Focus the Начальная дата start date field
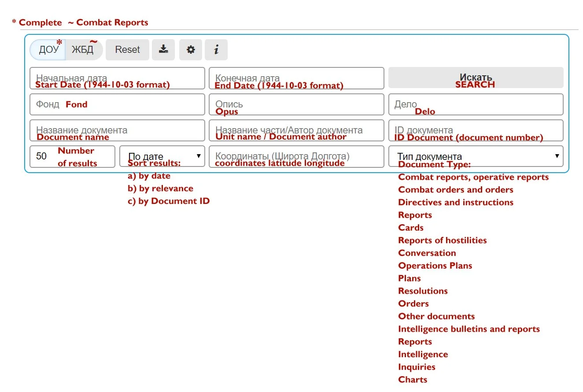Image resolution: width=583 pixels, height=392 pixels. click(x=117, y=78)
